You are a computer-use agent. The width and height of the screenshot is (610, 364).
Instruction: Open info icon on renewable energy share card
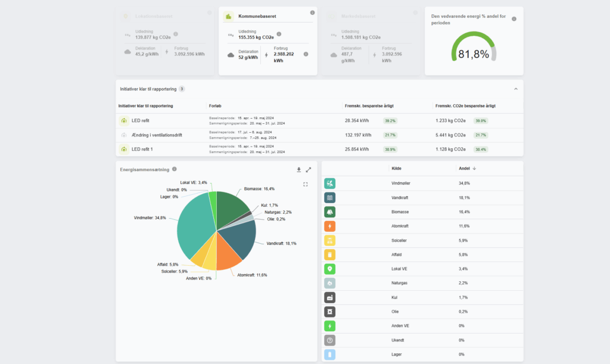tap(514, 19)
